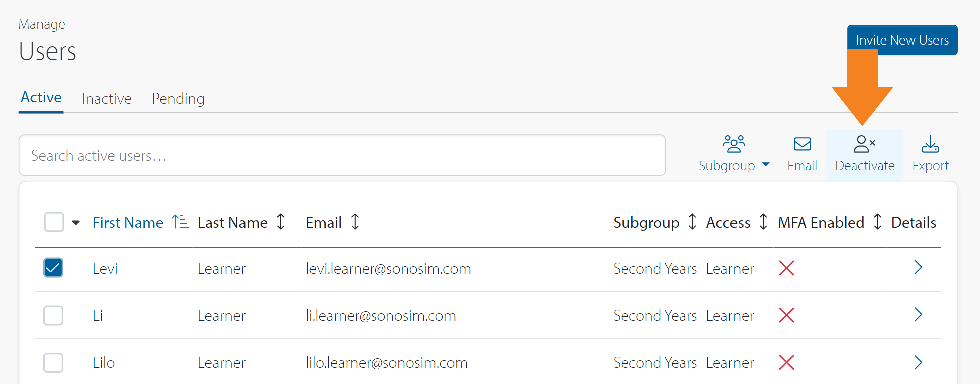The height and width of the screenshot is (384, 980).
Task: Click the Deactivate user icon
Action: (864, 144)
